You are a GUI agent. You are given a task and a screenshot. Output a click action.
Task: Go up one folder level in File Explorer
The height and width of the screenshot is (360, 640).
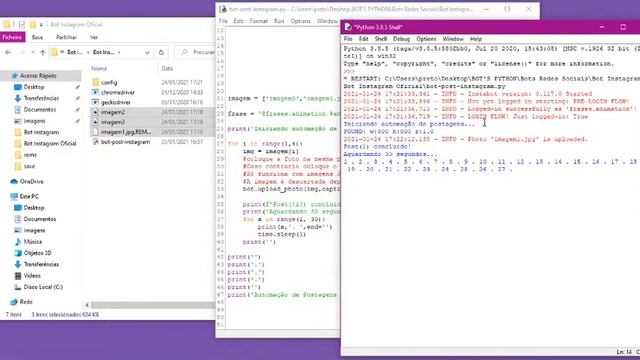click(42, 52)
